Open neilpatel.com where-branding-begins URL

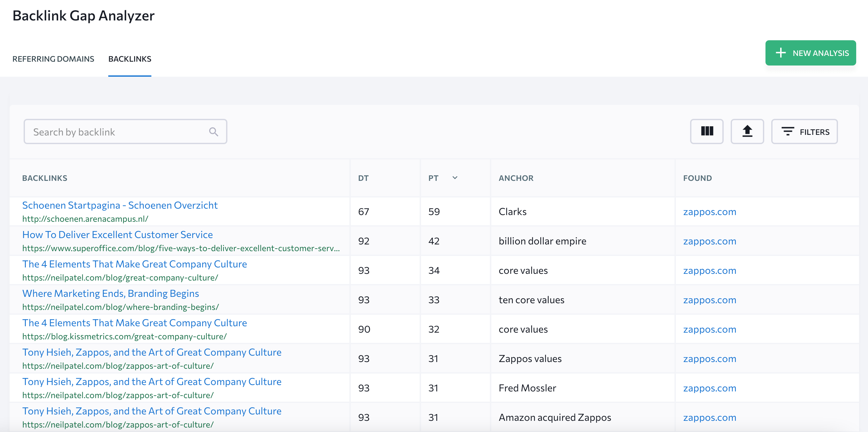pyautogui.click(x=121, y=307)
